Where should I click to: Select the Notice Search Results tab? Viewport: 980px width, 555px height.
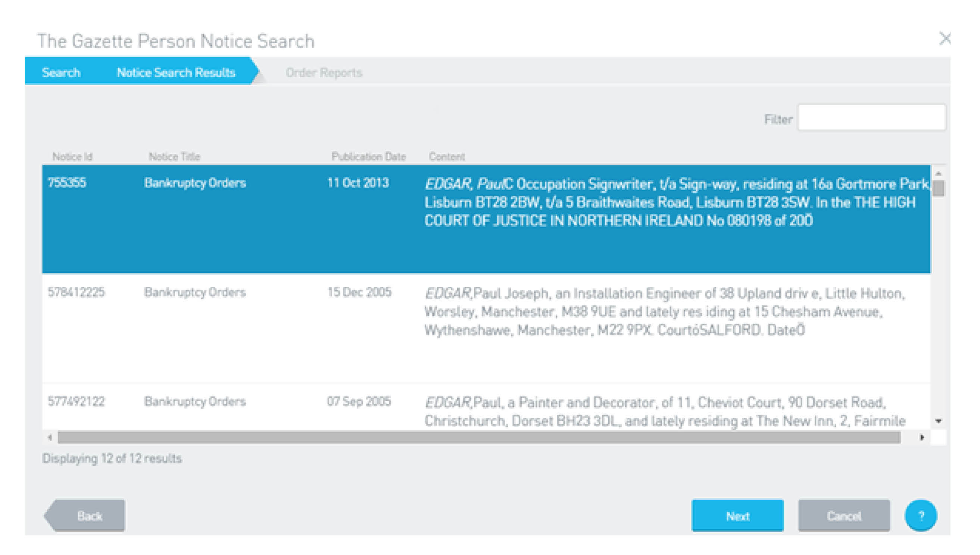coord(175,72)
